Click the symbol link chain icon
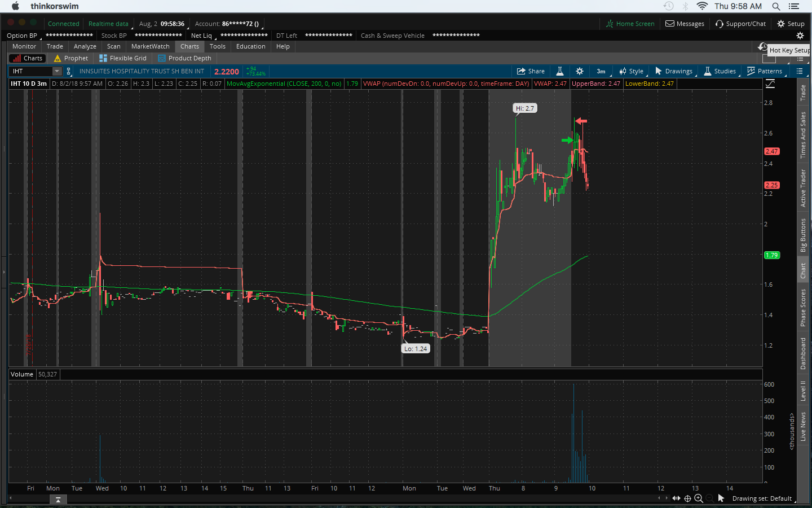 coord(69,71)
